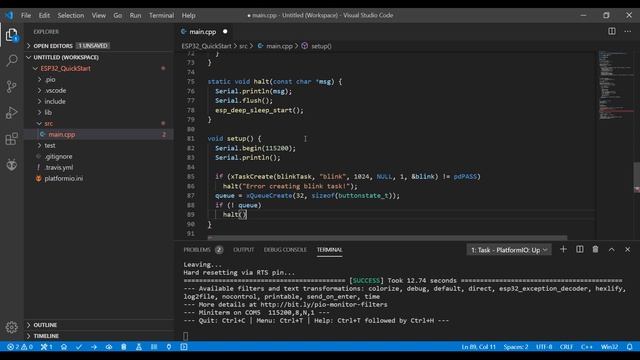Image resolution: width=640 pixels, height=360 pixels.
Task: Close the bottom panel
Action: 627,249
